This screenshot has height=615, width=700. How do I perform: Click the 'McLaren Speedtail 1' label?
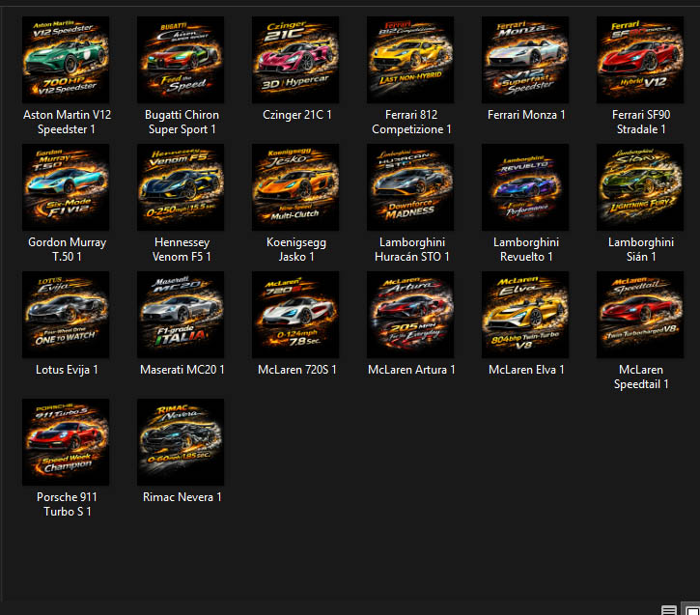click(641, 377)
